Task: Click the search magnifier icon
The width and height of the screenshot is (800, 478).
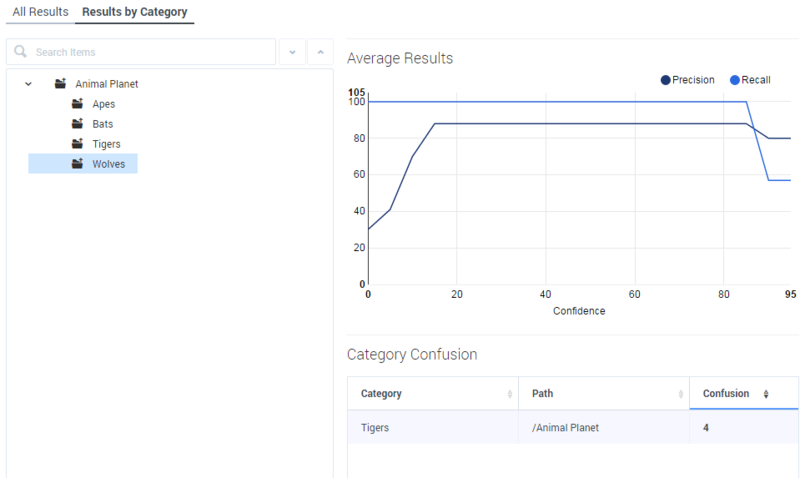Action: [x=20, y=52]
